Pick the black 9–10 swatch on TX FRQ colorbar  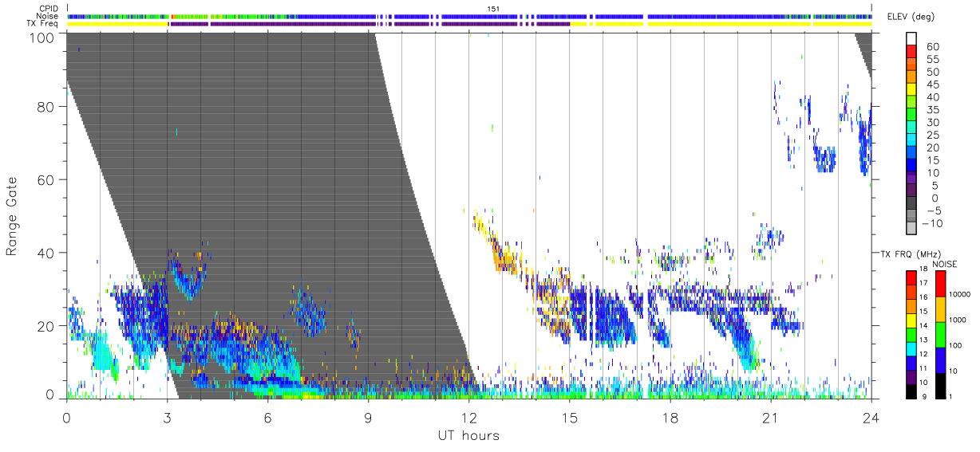coord(912,391)
